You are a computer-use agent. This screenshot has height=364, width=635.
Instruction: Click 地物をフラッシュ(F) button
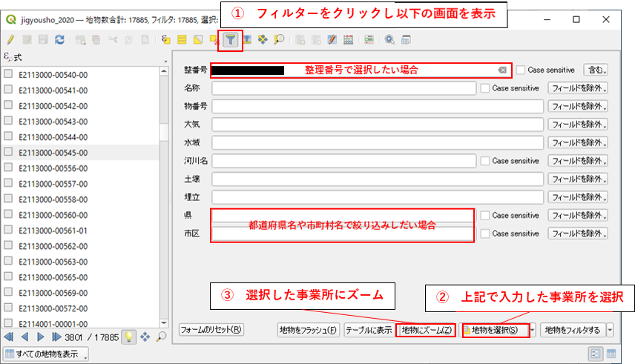pos(308,331)
